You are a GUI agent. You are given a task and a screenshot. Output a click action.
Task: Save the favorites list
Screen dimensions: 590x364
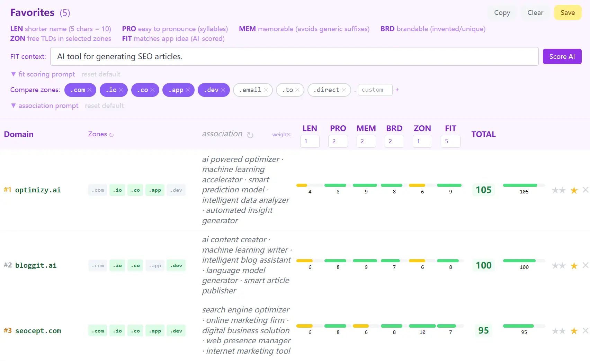(x=567, y=12)
